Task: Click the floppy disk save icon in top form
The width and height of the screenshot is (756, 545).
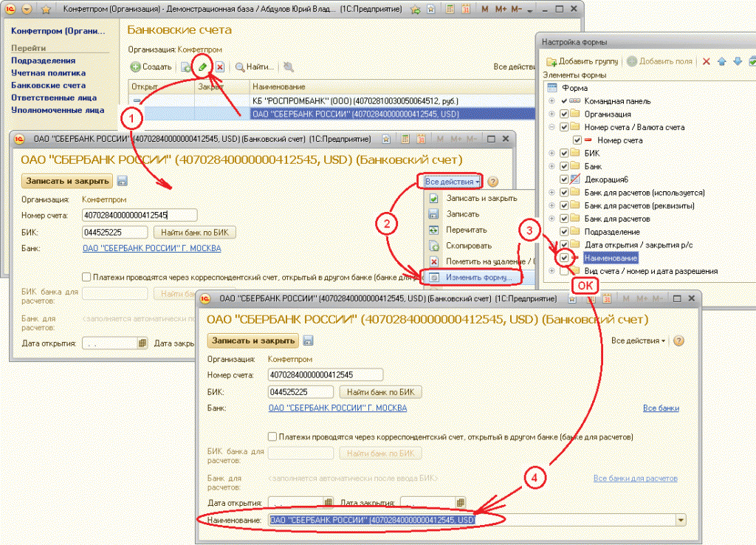Action: click(123, 181)
